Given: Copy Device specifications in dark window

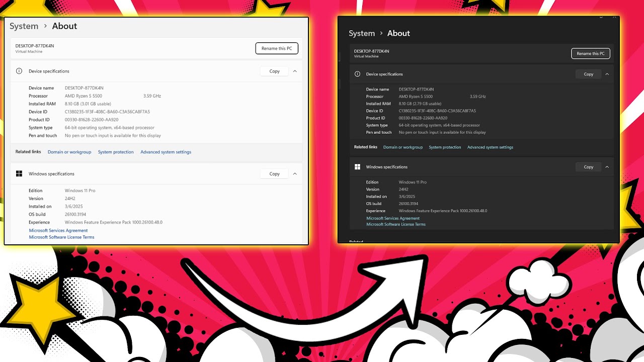Looking at the screenshot, I should pyautogui.click(x=588, y=74).
